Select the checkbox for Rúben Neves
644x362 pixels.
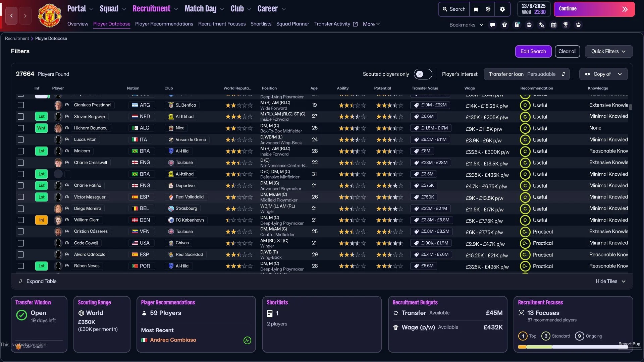pyautogui.click(x=21, y=266)
